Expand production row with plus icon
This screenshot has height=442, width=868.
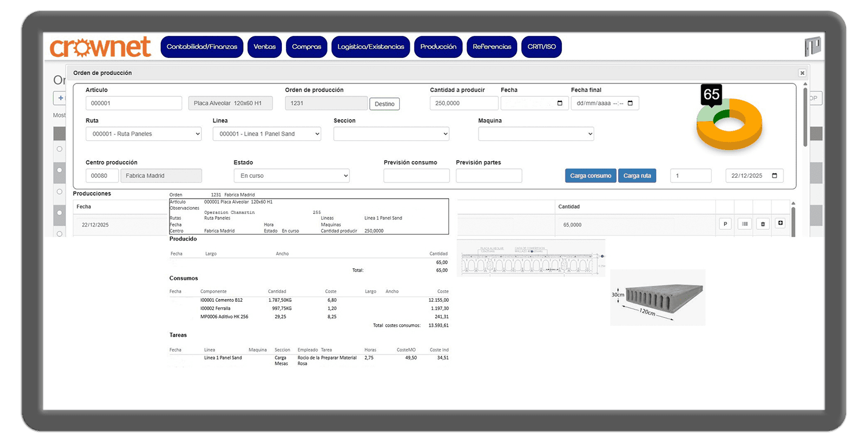pos(780,223)
